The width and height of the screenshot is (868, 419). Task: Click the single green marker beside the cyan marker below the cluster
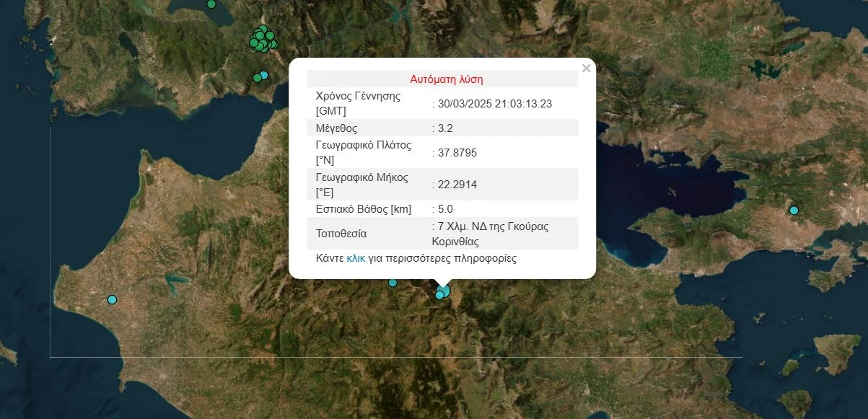click(x=257, y=78)
